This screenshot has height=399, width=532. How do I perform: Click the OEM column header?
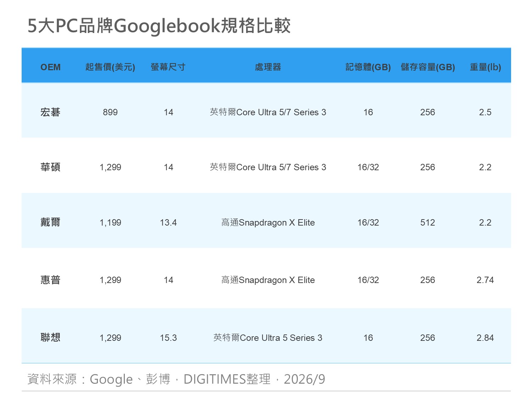[x=50, y=67]
